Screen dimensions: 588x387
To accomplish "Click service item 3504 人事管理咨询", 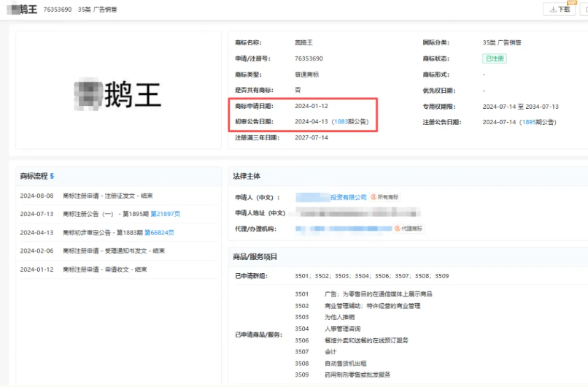I will pos(328,329).
